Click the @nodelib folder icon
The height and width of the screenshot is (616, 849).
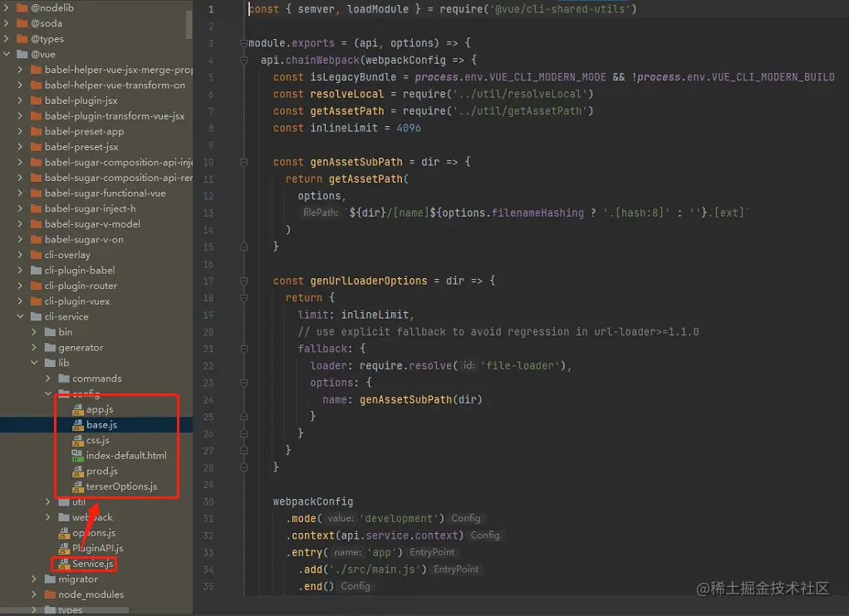(22, 7)
